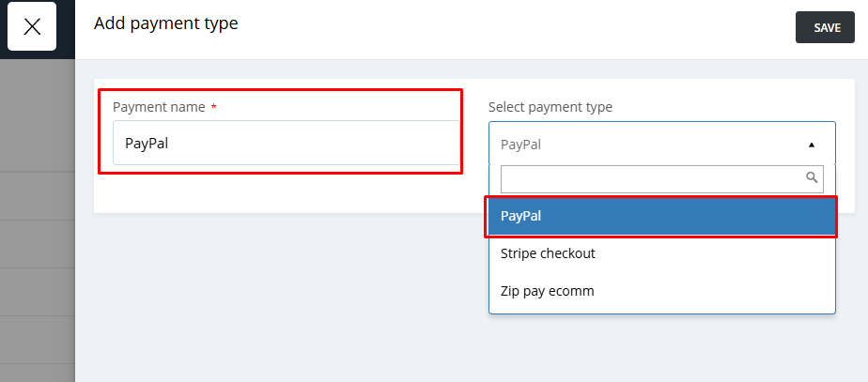
Task: Click the SAVE button
Action: pyautogui.click(x=827, y=28)
